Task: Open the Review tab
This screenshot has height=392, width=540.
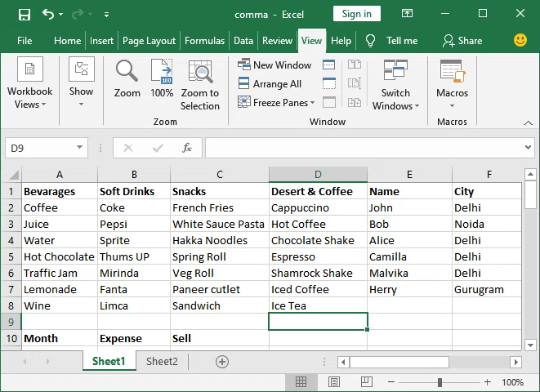Action: point(277,41)
